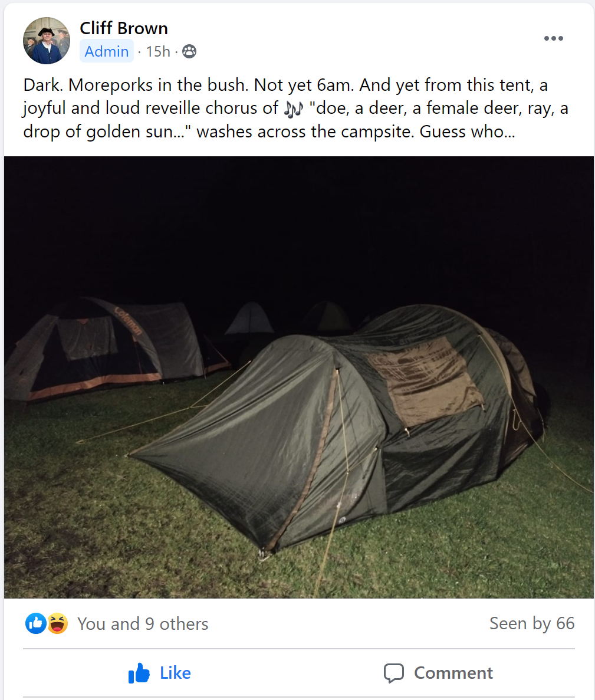
Task: Click the blue thumbs-up reaction icon
Action: pos(36,623)
